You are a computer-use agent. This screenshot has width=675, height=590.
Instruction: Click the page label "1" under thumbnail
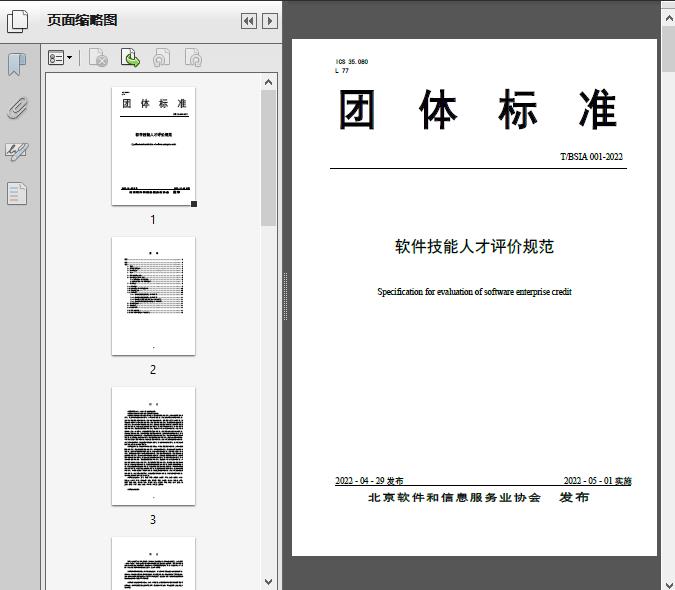click(x=153, y=219)
